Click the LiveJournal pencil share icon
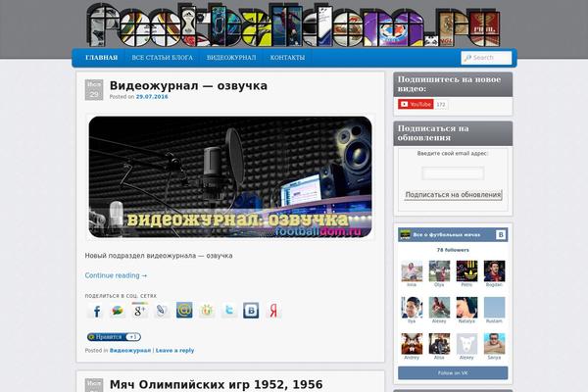Viewport: 588px width, 392px height. pos(162,311)
